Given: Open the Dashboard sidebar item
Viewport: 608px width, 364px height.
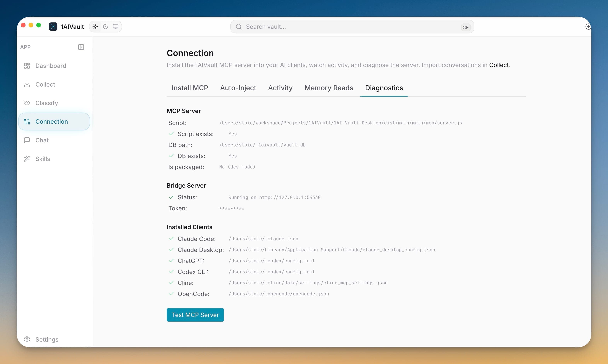Looking at the screenshot, I should tap(54, 66).
